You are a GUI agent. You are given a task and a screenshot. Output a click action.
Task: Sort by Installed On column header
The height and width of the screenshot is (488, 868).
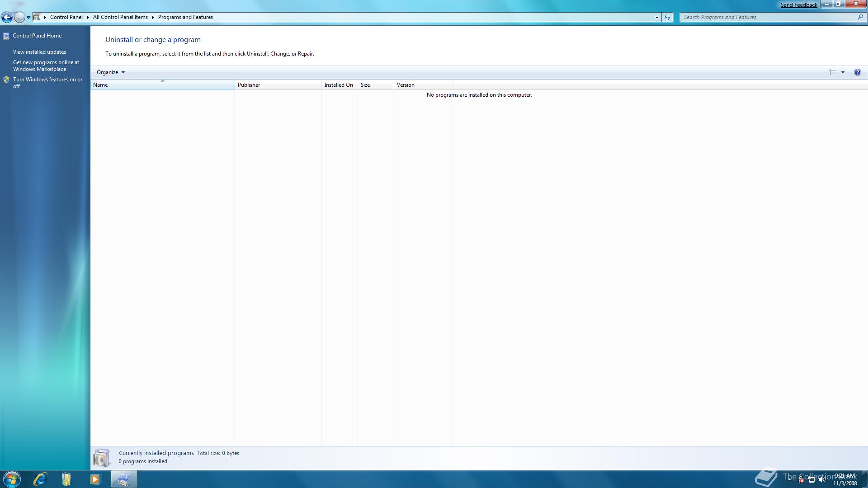click(x=340, y=85)
